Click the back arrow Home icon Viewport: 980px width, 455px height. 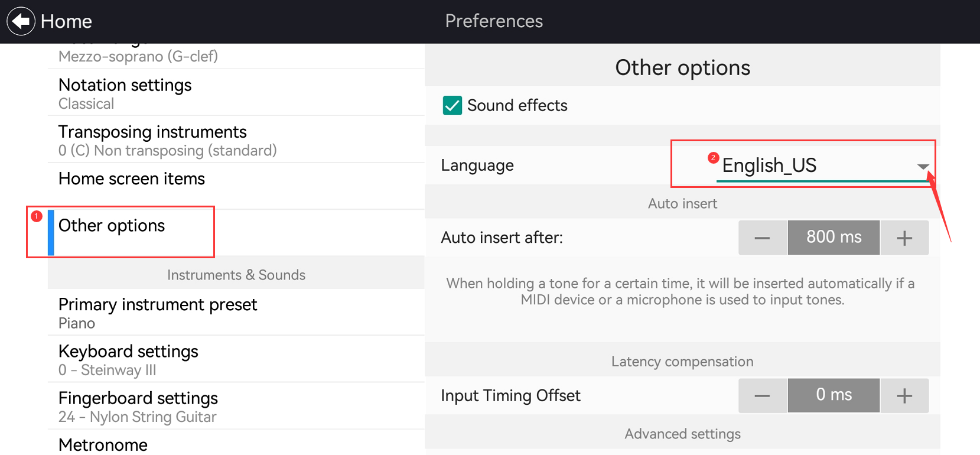[x=21, y=21]
